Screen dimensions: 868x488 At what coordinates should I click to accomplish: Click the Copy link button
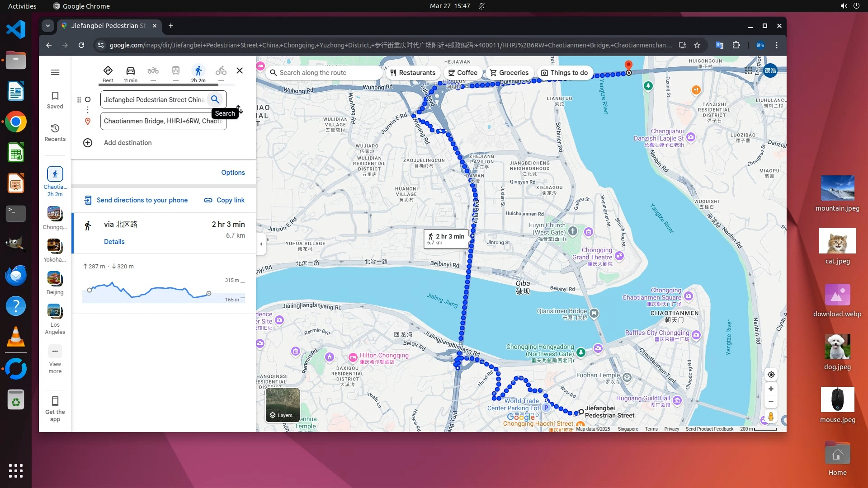point(224,200)
